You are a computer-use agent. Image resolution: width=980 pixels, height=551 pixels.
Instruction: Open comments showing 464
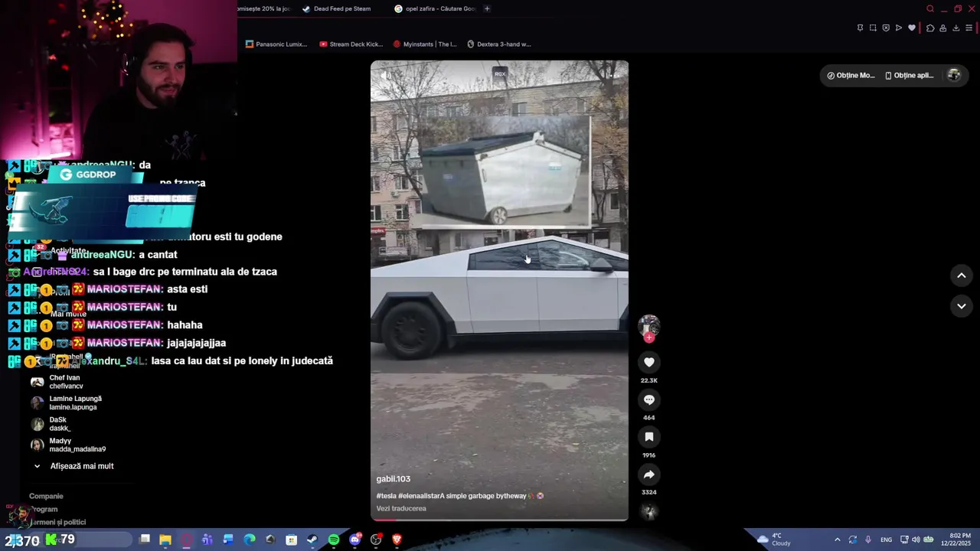[648, 399]
